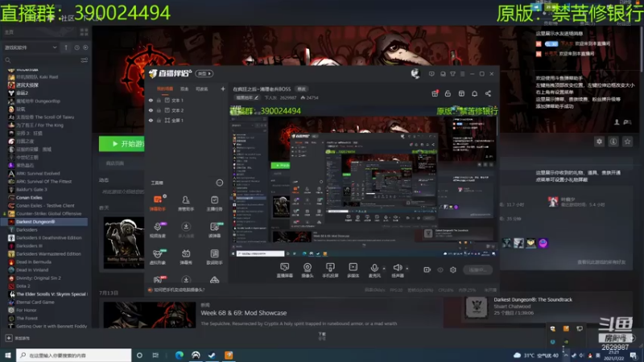This screenshot has width=644, height=362.
Task: Switch to second scene tab
Action: coord(184,88)
